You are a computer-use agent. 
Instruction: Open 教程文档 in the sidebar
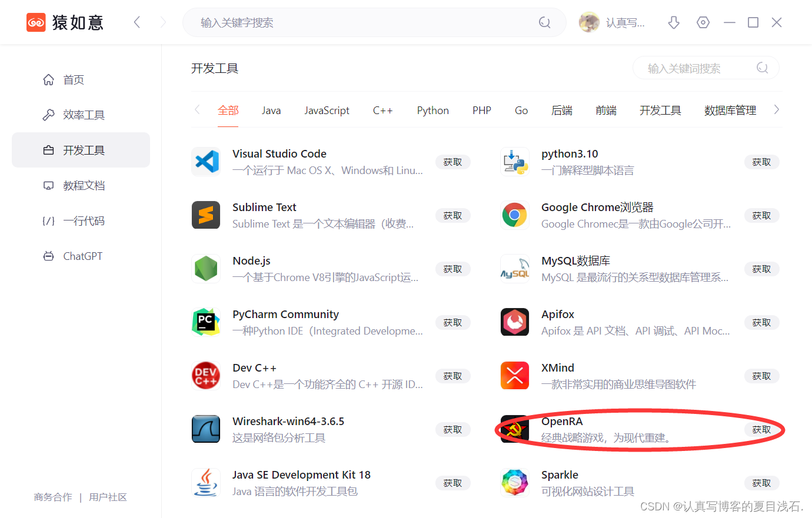point(81,185)
